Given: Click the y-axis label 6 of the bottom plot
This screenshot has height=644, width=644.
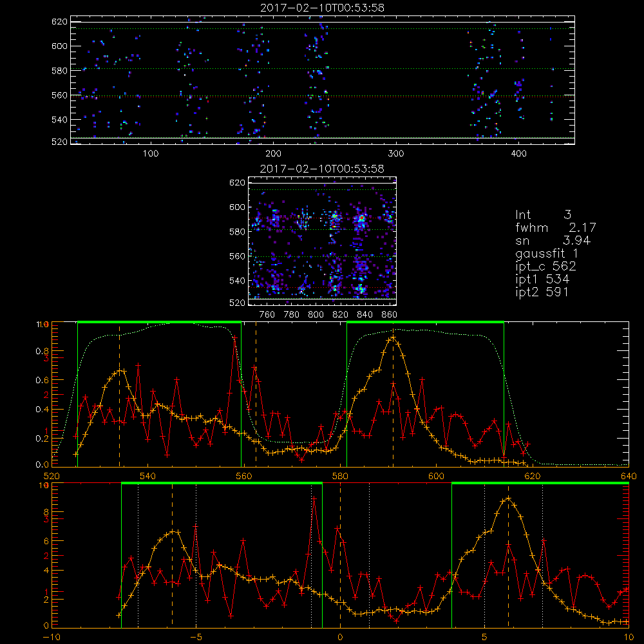Looking at the screenshot, I should pyautogui.click(x=46, y=542).
